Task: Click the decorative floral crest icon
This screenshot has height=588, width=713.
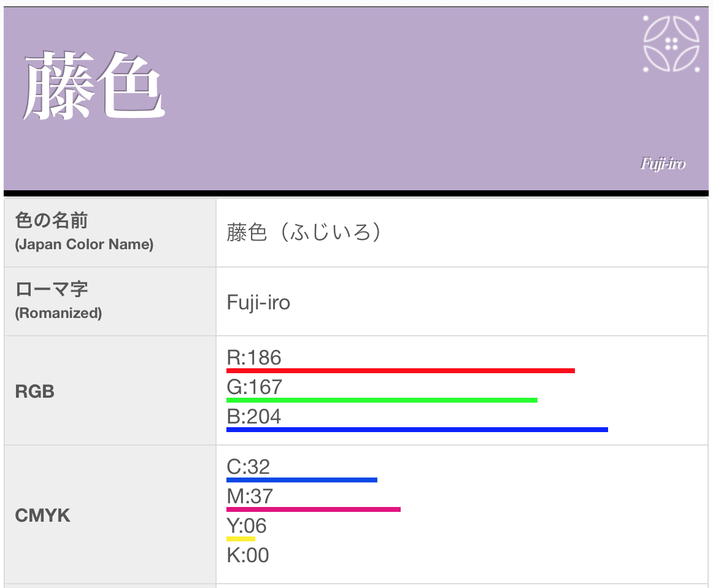Action: [671, 44]
